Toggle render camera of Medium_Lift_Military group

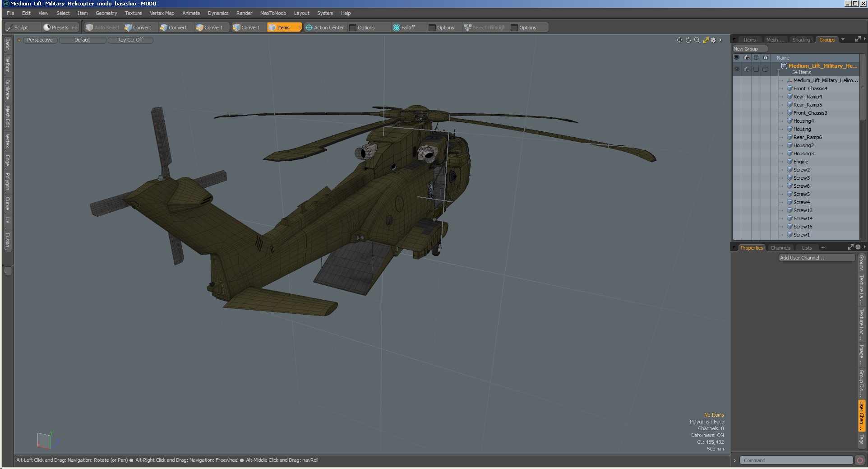(x=747, y=69)
